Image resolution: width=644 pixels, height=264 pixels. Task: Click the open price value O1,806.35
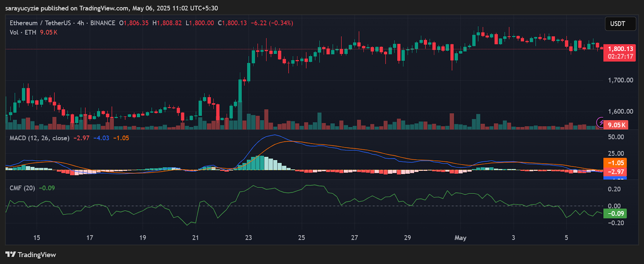pyautogui.click(x=134, y=23)
